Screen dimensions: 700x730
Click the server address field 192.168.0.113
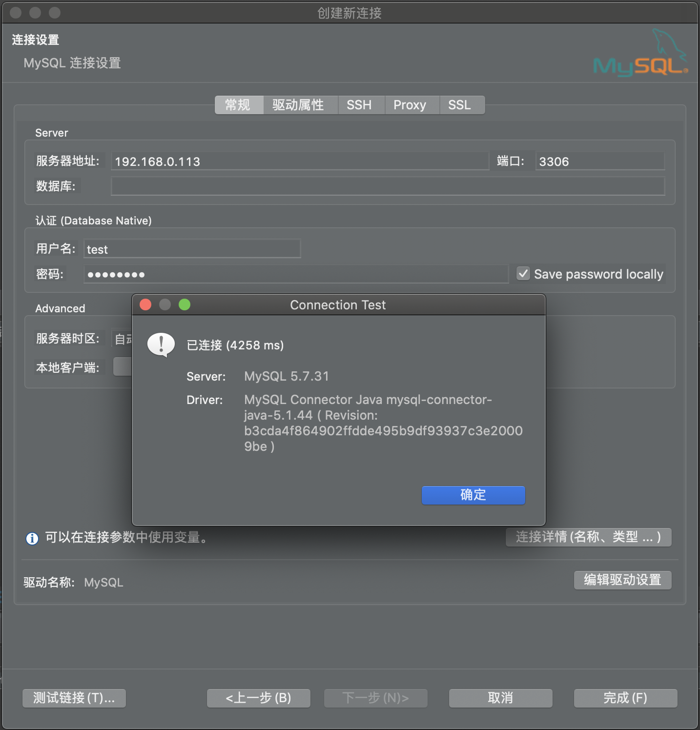click(300, 161)
